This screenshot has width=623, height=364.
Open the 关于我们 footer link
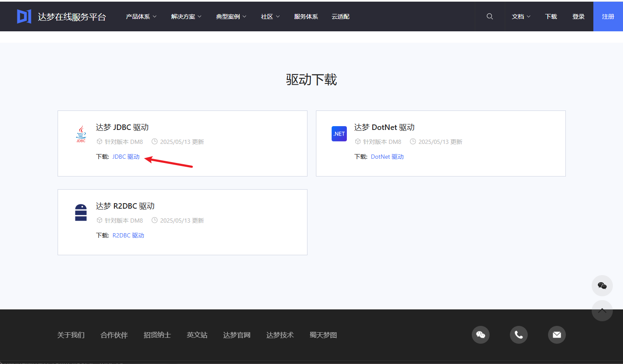tap(71, 335)
